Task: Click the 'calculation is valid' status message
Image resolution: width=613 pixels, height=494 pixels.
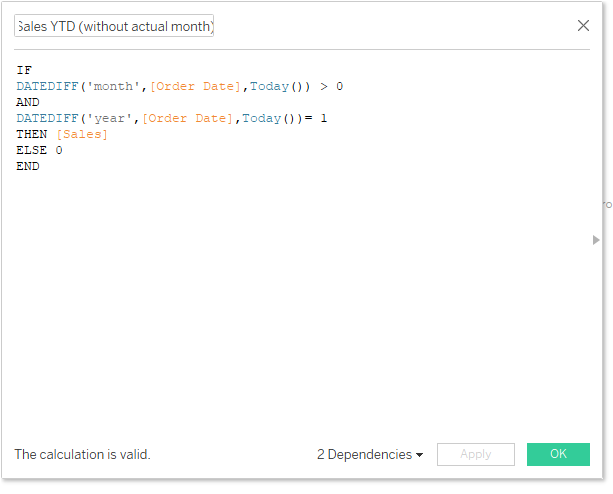Action: [82, 454]
